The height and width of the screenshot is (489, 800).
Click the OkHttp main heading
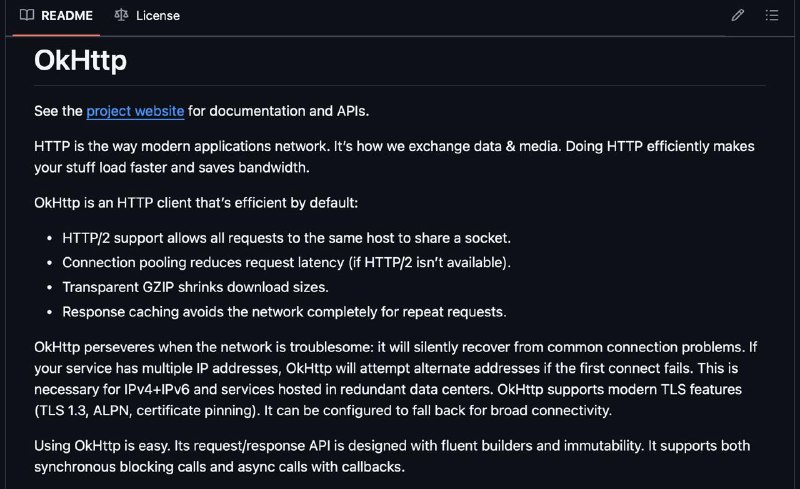pyautogui.click(x=80, y=60)
